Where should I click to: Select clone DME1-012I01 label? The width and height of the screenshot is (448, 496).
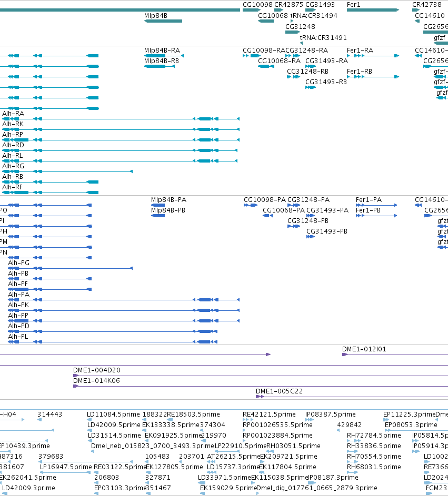point(364,349)
